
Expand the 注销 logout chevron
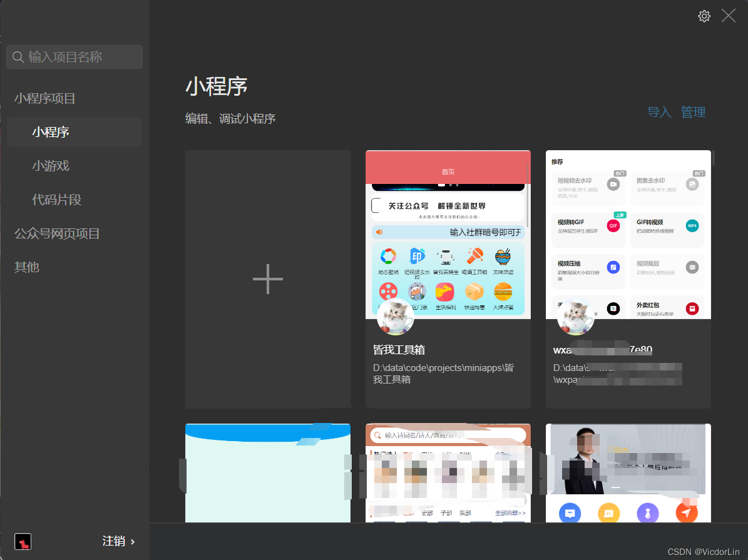pos(134,541)
